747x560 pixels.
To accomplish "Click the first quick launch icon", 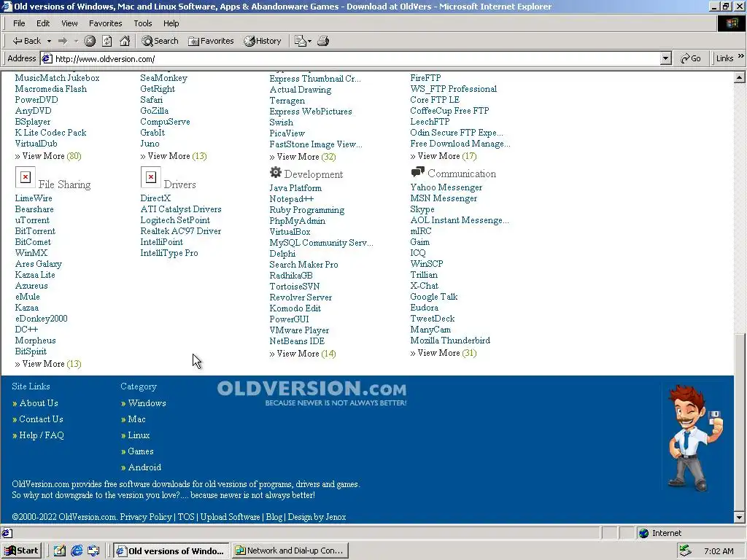I will point(60,551).
